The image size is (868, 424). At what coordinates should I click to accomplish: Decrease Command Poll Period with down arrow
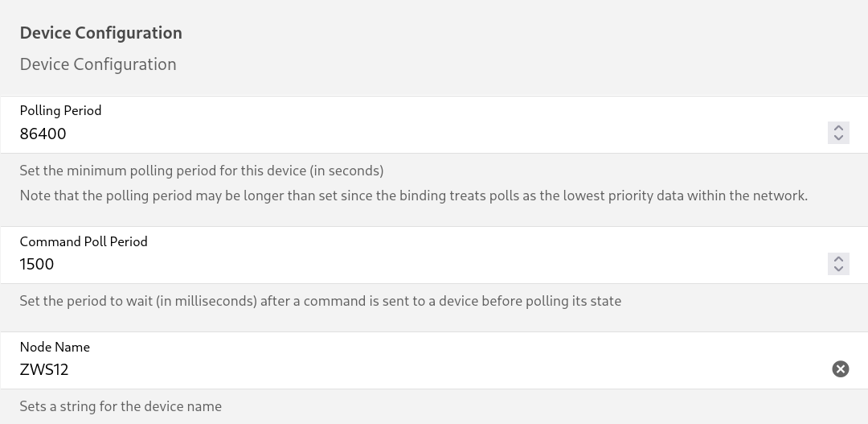(838, 269)
